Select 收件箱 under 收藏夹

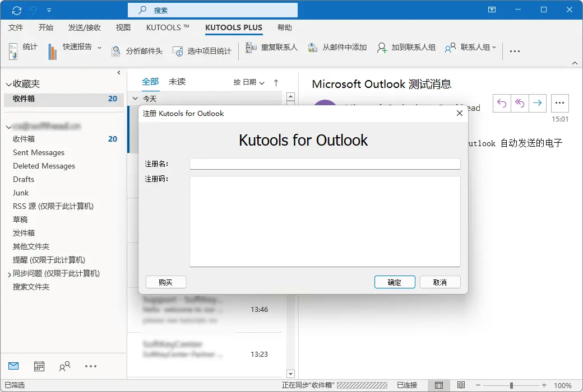pyautogui.click(x=63, y=99)
